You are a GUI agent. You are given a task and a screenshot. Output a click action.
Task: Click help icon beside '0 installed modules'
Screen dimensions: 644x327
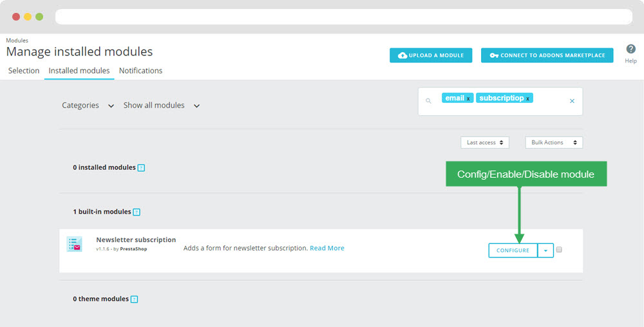pyautogui.click(x=141, y=168)
